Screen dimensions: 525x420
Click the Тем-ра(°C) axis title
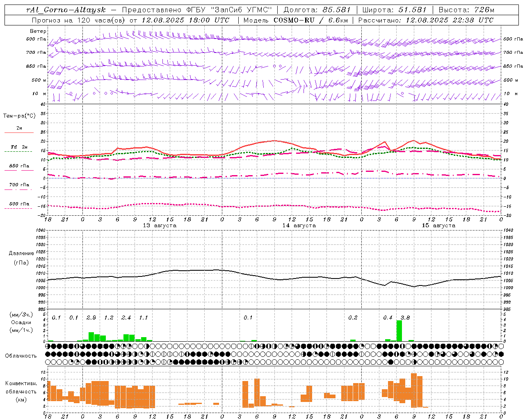click(x=19, y=116)
